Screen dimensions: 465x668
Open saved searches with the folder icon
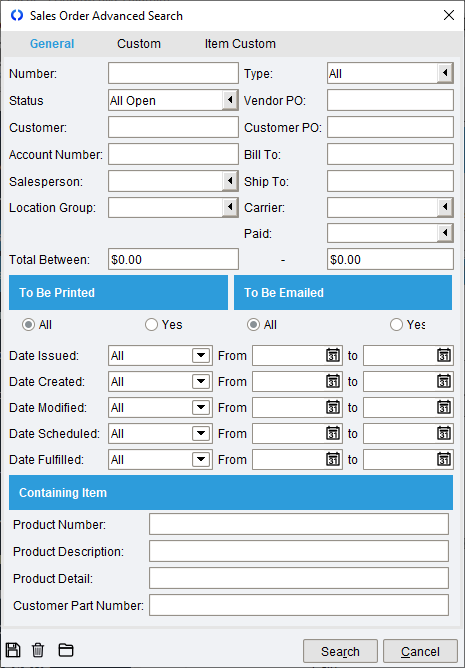coord(66,650)
